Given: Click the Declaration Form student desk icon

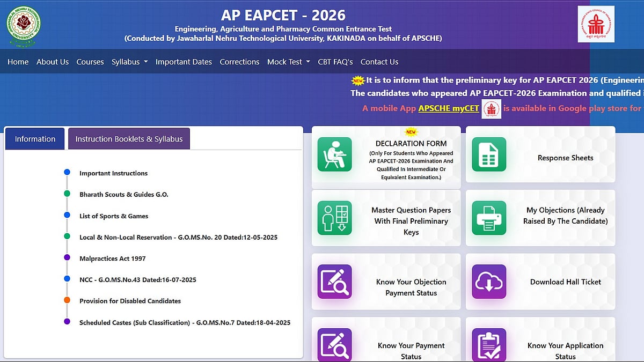Looking at the screenshot, I should tap(334, 154).
